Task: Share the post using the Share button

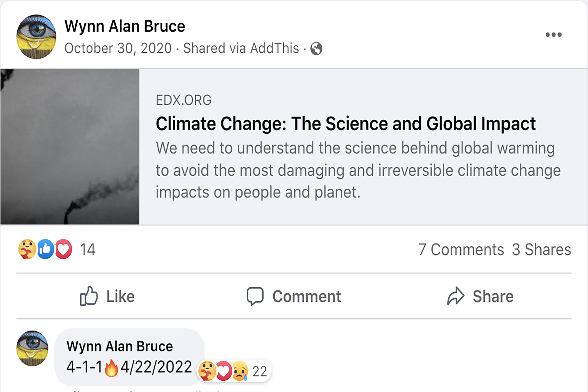Action: (x=480, y=296)
